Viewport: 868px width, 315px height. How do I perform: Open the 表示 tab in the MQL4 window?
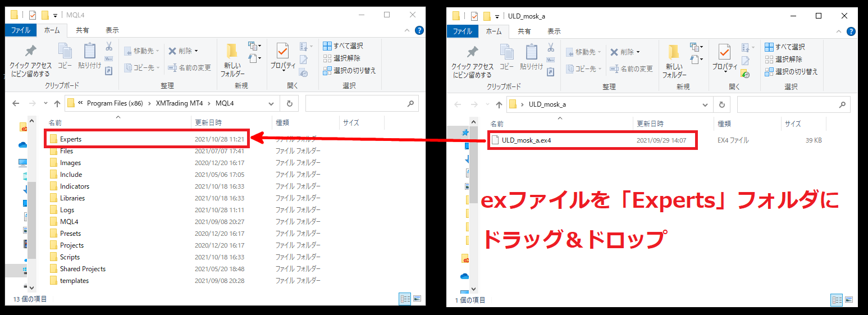click(112, 30)
